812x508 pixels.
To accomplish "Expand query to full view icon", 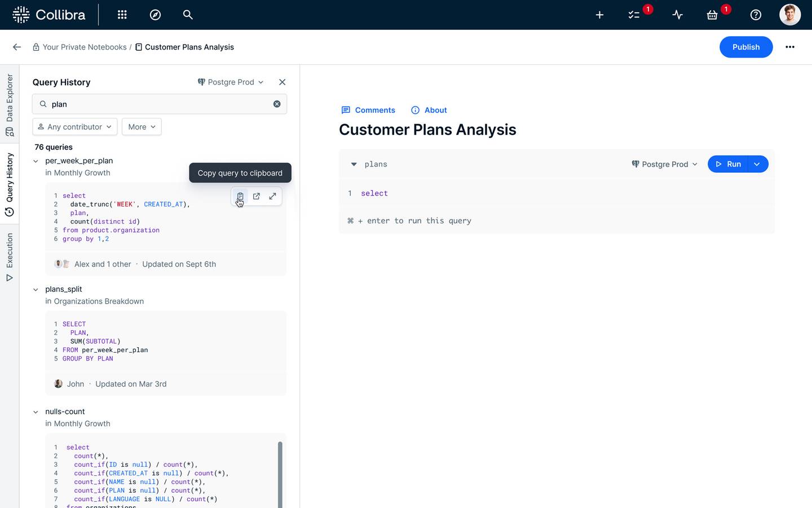I will pos(272,196).
